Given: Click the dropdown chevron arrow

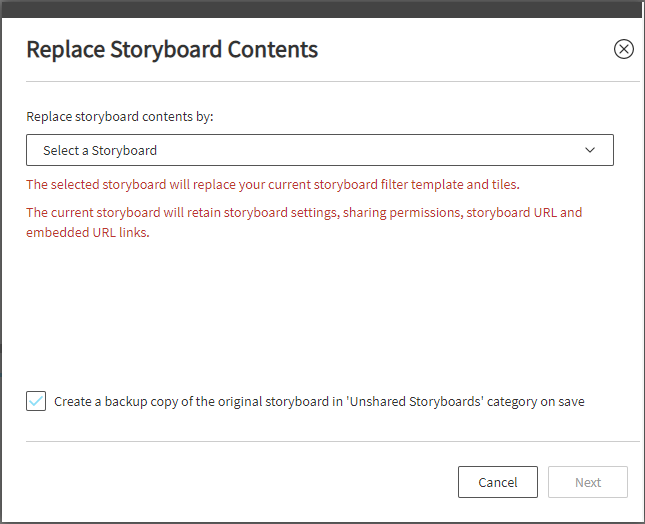Looking at the screenshot, I should pos(590,150).
